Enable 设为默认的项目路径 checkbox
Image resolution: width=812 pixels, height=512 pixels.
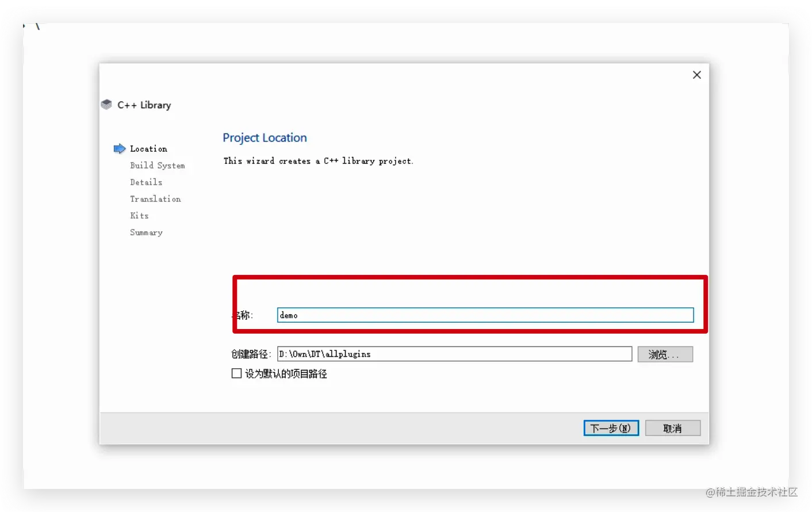tap(236, 373)
